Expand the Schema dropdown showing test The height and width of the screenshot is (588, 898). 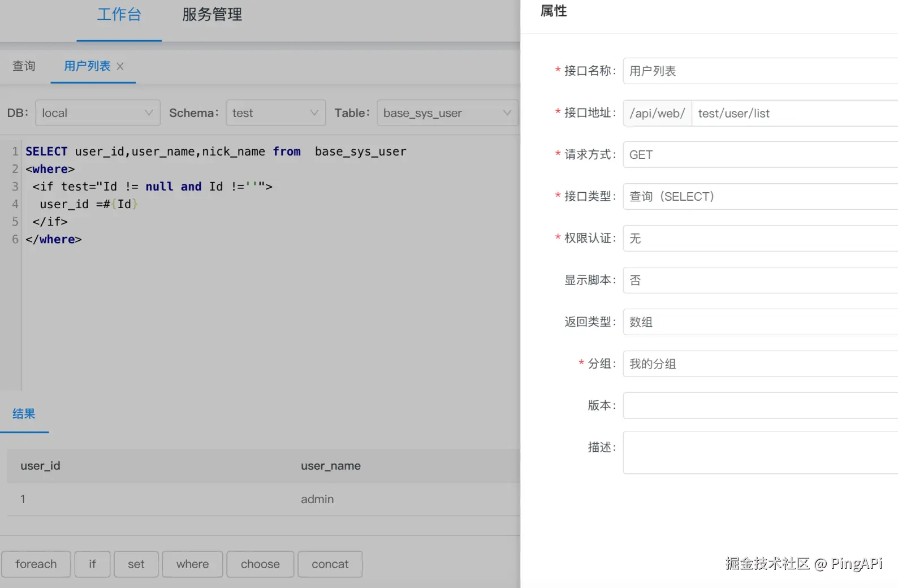pos(275,113)
